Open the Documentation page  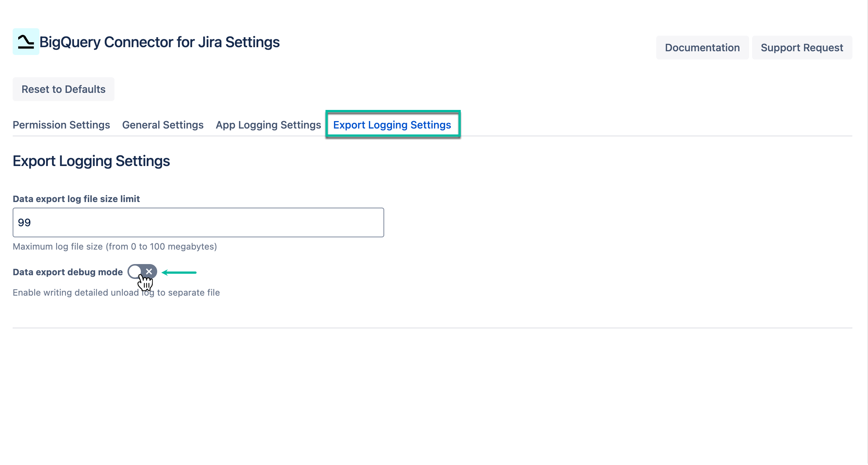pos(702,48)
